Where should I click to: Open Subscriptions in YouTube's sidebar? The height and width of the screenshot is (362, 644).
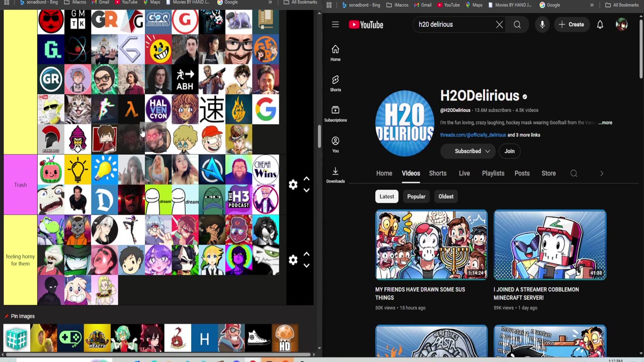(336, 114)
